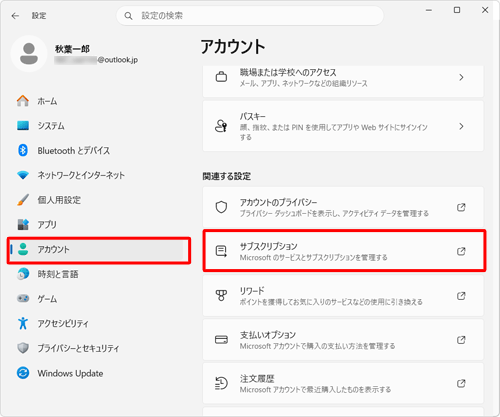Viewport: 500px width, 417px height.
Task: Open external link for サブスクリプション
Action: [x=461, y=251]
